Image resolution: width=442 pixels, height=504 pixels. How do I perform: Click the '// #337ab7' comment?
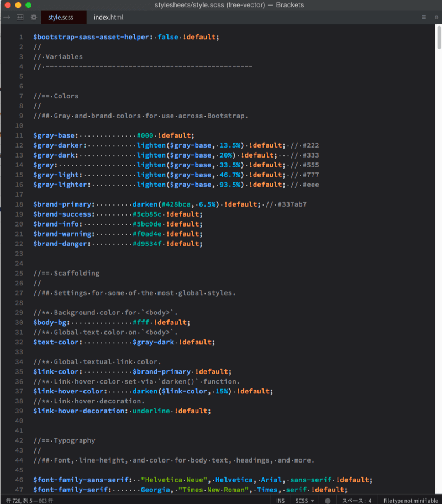286,204
